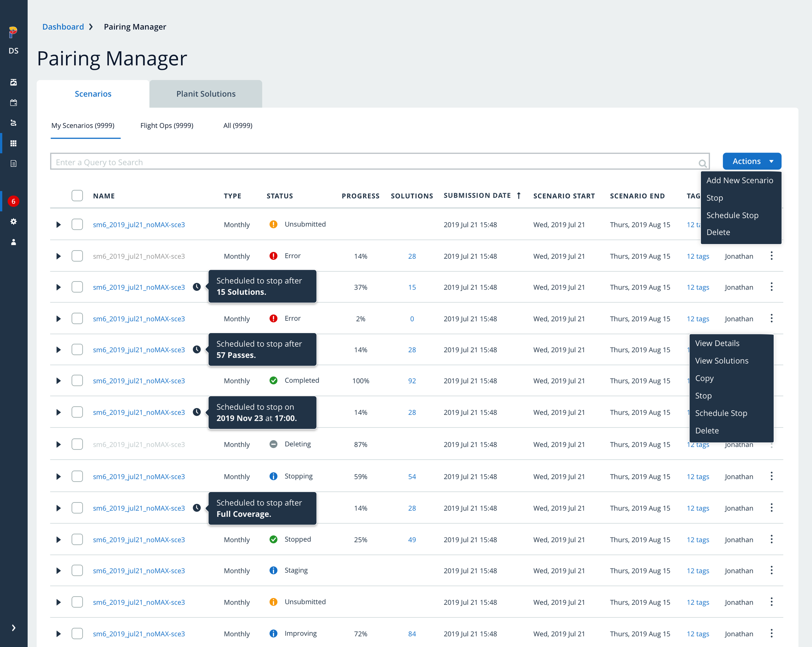This screenshot has height=647, width=812.
Task: Select the Scenarios tab
Action: coord(93,94)
